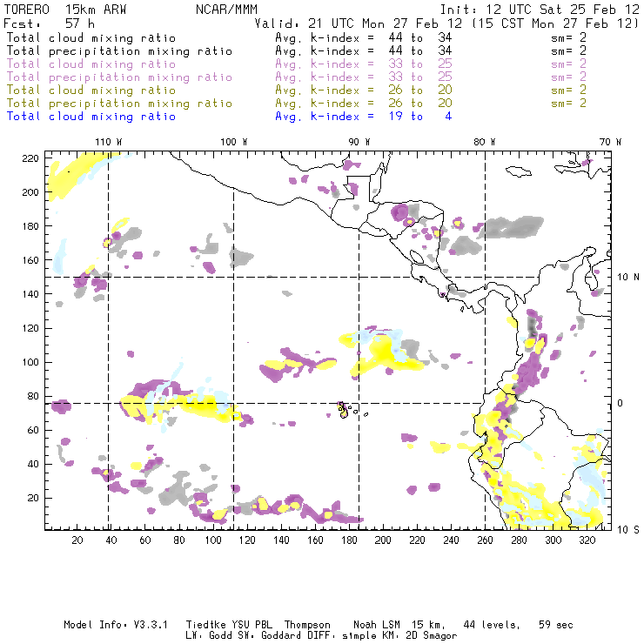Click the "Init: 12 UTC Sat 25 Feb 12" text

pos(540,10)
